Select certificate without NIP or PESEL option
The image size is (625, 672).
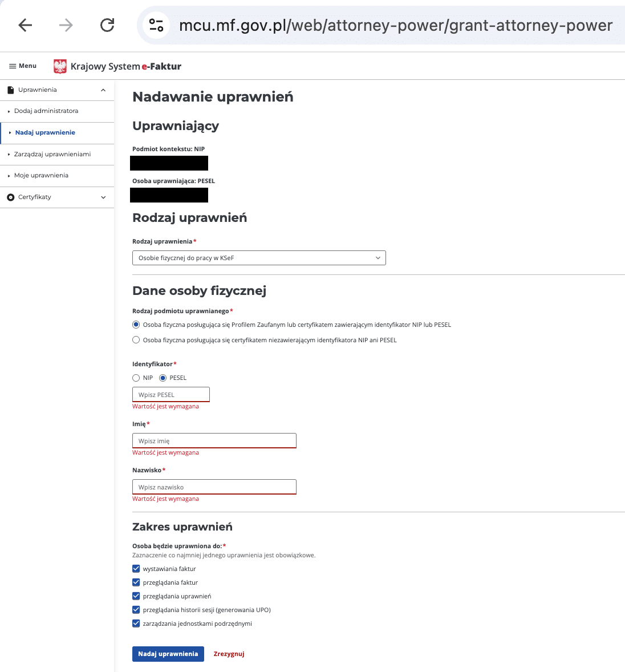(x=136, y=340)
